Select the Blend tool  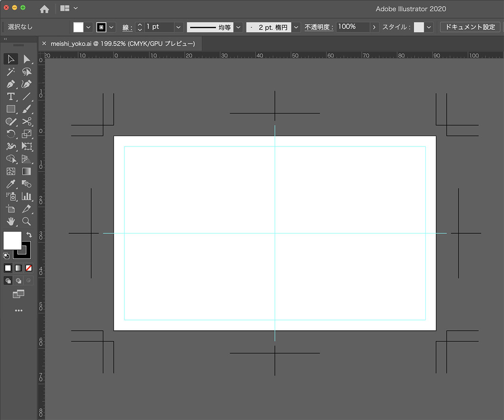point(26,184)
